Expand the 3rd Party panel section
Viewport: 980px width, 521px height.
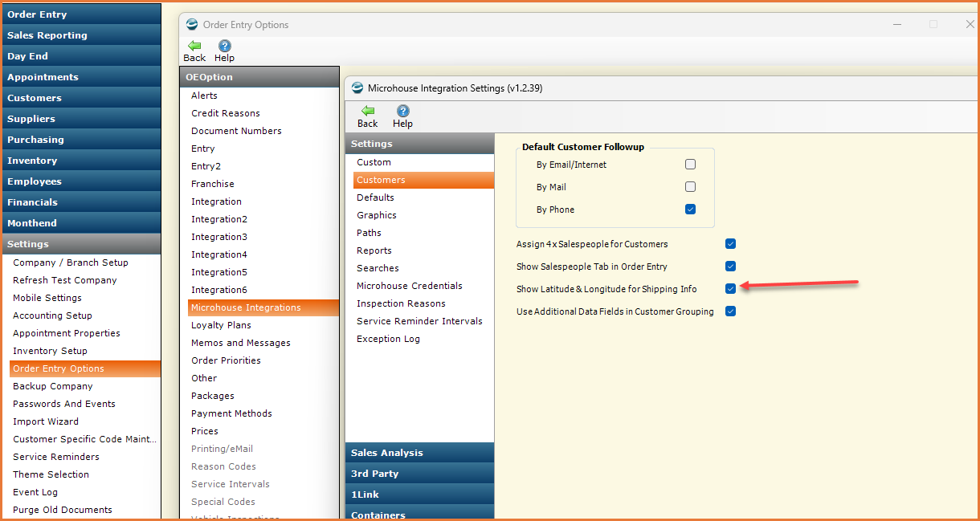point(419,474)
